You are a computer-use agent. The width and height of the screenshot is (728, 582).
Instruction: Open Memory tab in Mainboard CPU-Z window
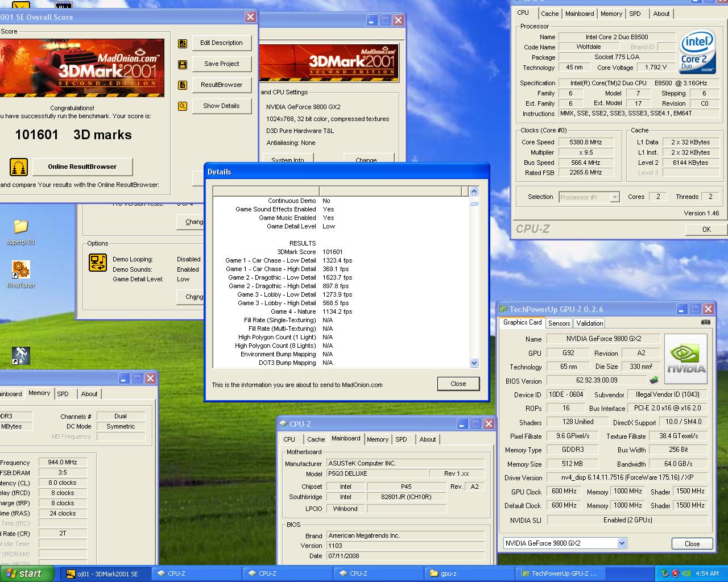(x=377, y=439)
